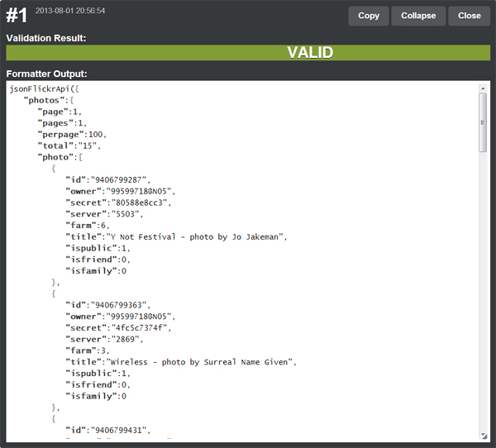This screenshot has height=448, width=496.
Task: Click the server 2869 line
Action: (x=104, y=340)
